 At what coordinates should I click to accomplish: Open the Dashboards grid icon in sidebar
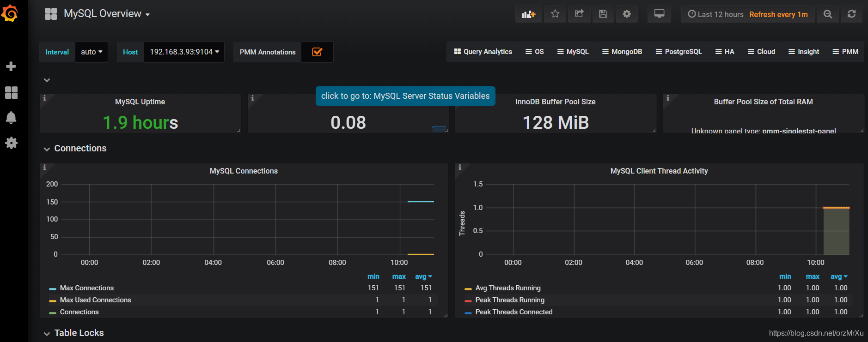tap(11, 92)
